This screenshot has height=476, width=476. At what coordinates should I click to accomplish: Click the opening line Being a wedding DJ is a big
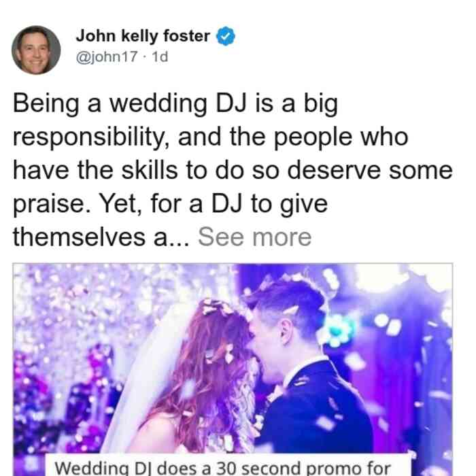175,104
